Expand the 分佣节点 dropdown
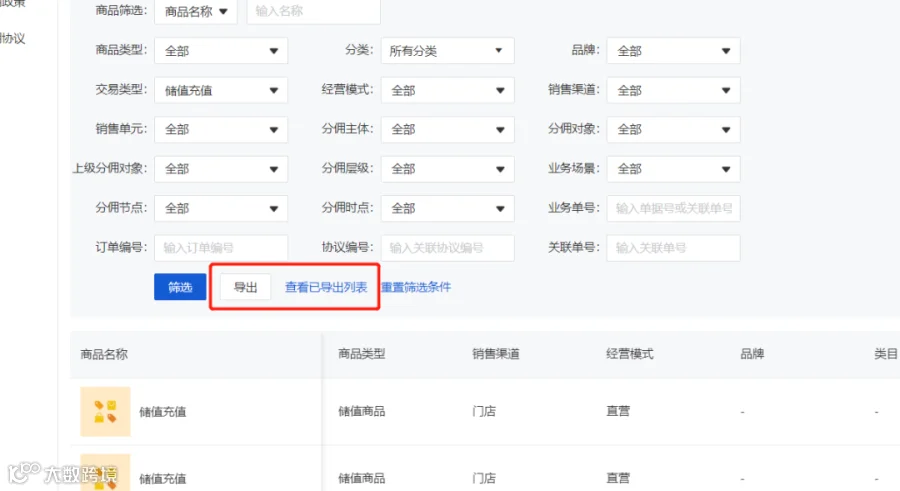This screenshot has height=491, width=900. (x=221, y=208)
